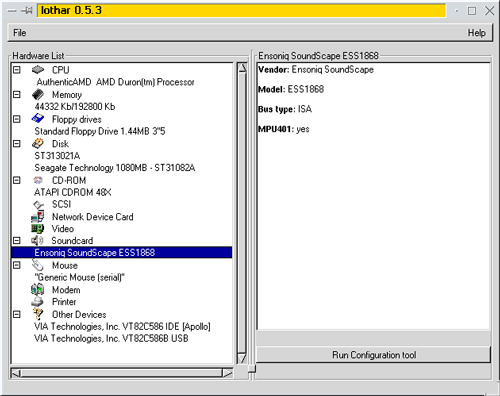This screenshot has width=500, height=396.
Task: Select the "Generic Mouse (serial)" entry
Action: tap(80, 277)
